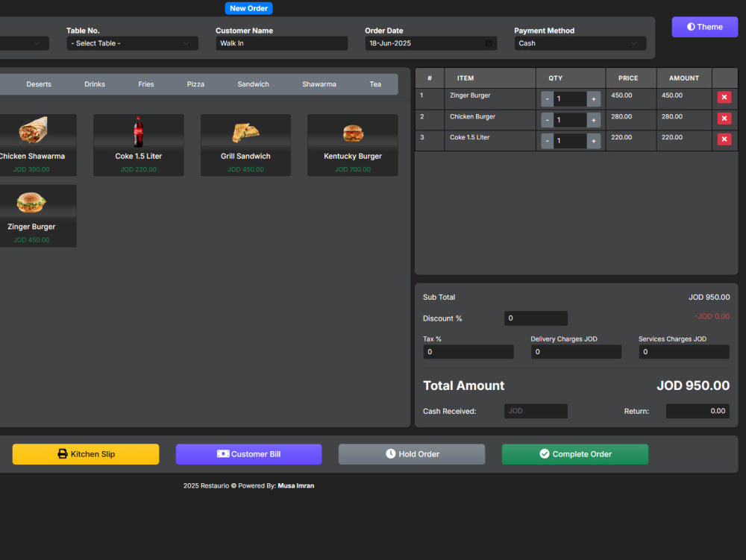Image resolution: width=746 pixels, height=560 pixels.
Task: Switch to the Shawarma category tab
Action: pos(319,84)
